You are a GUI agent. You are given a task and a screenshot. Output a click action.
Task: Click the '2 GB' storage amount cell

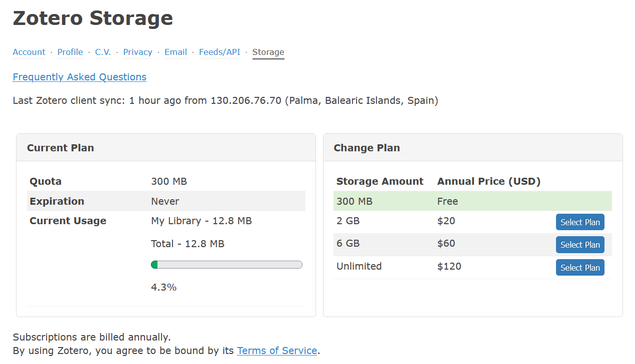[348, 221]
